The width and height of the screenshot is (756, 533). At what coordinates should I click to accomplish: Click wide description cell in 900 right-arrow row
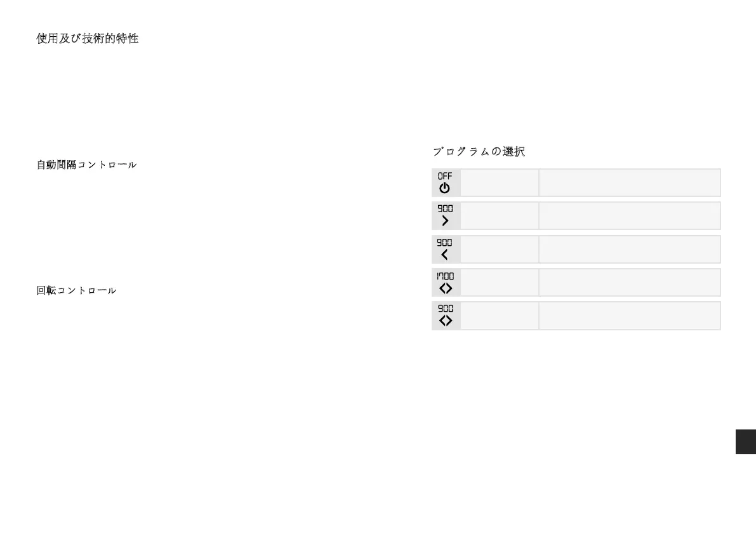[629, 216]
